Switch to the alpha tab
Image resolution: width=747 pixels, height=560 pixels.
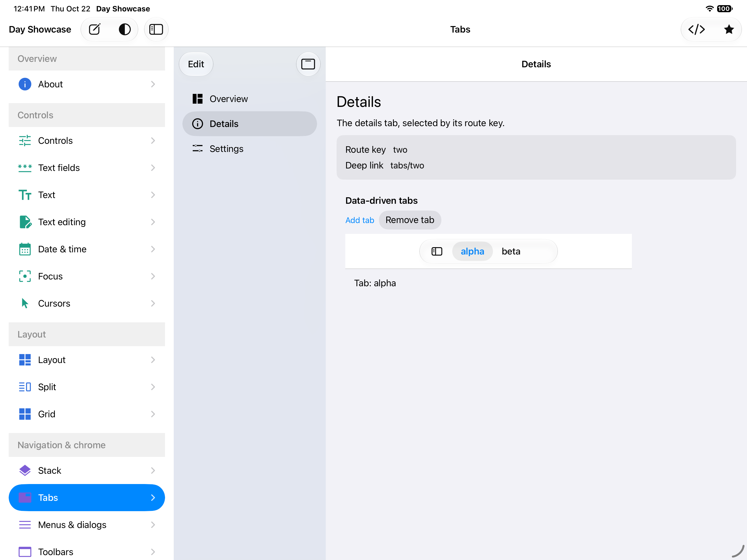(x=472, y=252)
